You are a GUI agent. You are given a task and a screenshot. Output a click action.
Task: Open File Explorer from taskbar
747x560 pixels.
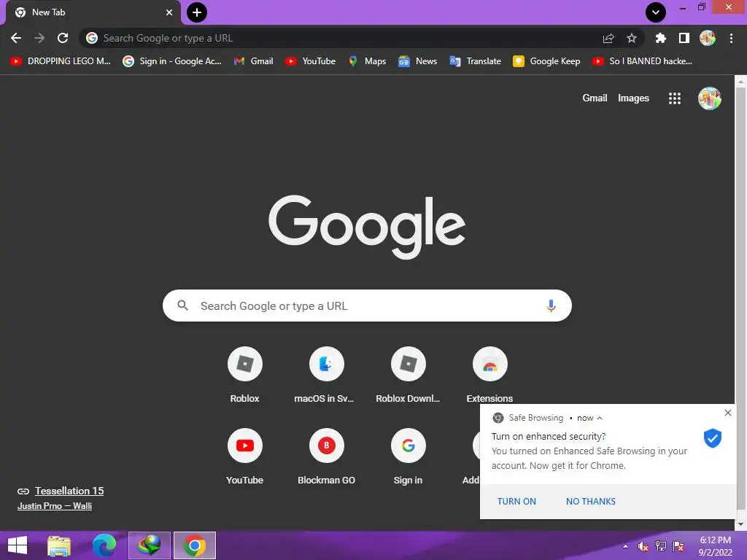59,545
